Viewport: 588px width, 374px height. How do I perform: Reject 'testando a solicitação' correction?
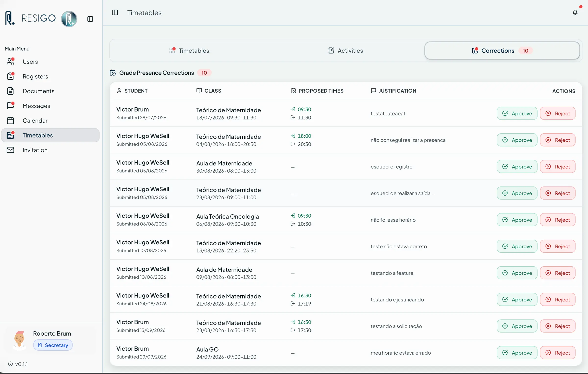558,326
